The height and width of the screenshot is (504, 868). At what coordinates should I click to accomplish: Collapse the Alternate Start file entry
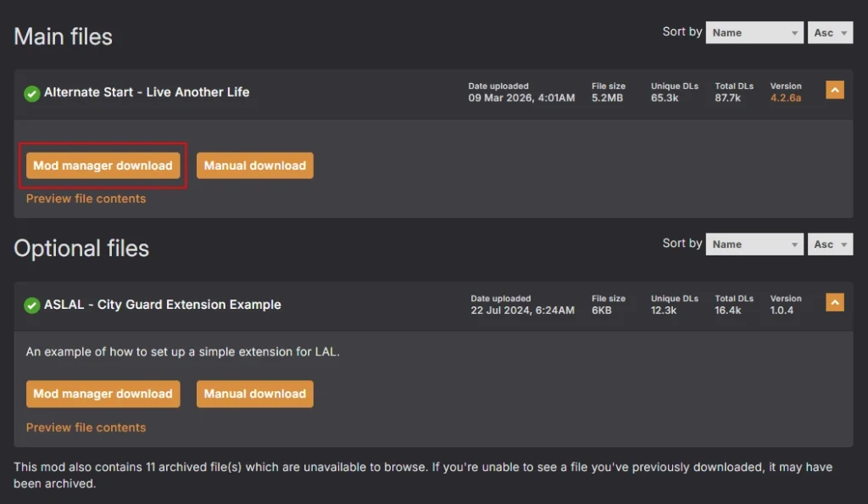click(x=834, y=90)
